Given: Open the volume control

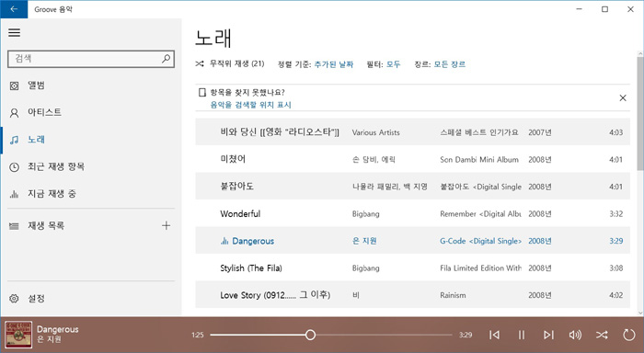Looking at the screenshot, I should coord(575,335).
